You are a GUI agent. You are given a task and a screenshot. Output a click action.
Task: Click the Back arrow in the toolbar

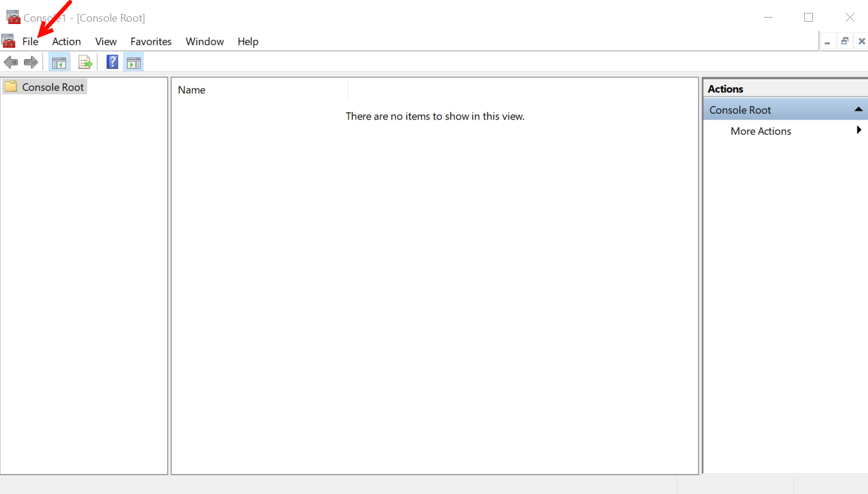(11, 62)
